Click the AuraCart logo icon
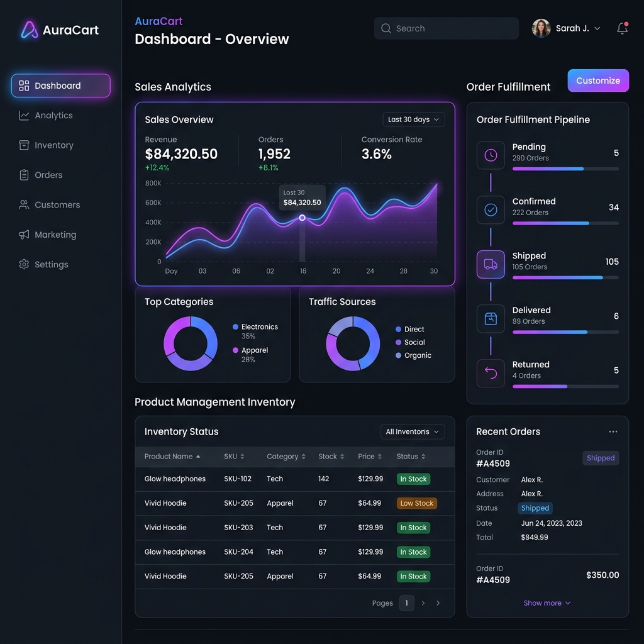644x644 pixels. pyautogui.click(x=30, y=30)
